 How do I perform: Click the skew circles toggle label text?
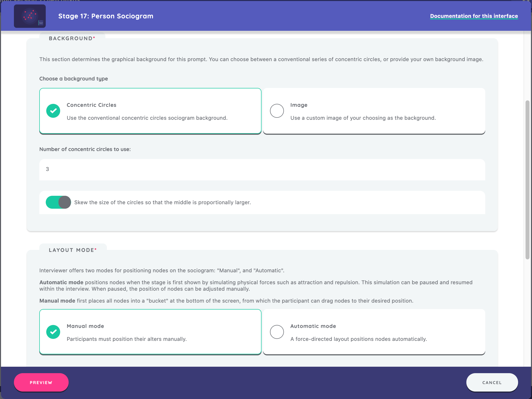tap(163, 202)
